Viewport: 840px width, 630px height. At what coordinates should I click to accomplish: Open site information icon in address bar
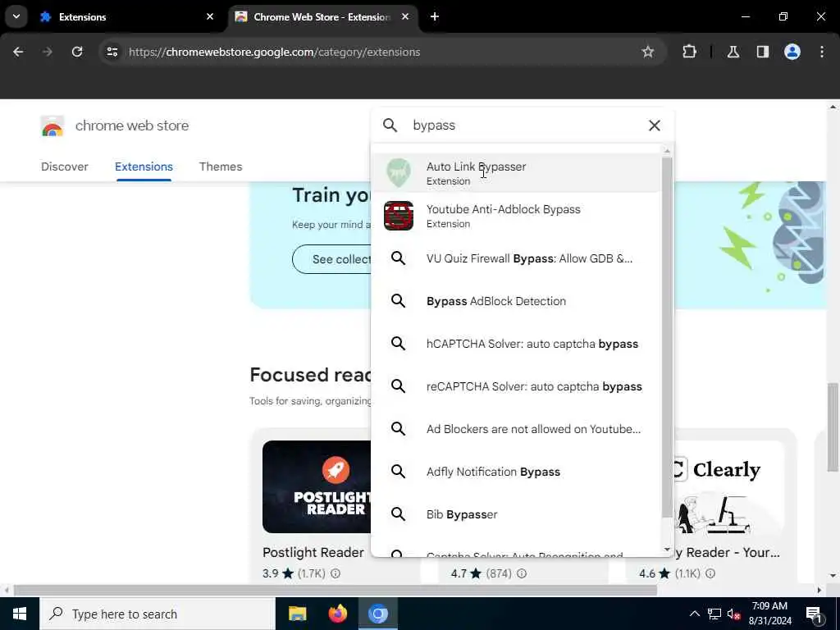[x=112, y=52]
